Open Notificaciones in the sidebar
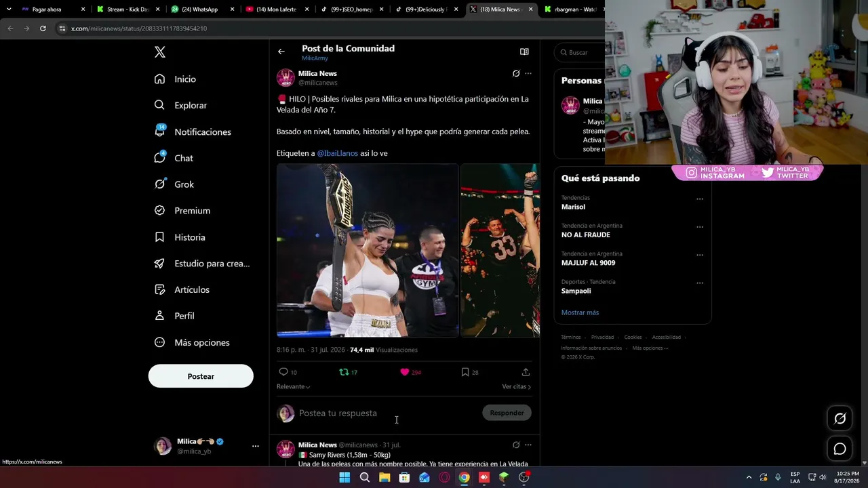Image resolution: width=868 pixels, height=488 pixels. 193,131
